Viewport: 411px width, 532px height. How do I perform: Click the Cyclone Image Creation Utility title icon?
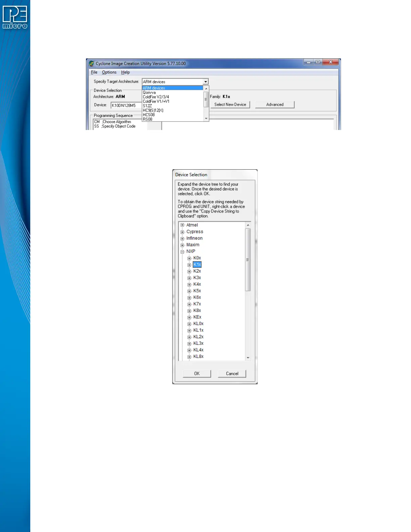point(91,63)
